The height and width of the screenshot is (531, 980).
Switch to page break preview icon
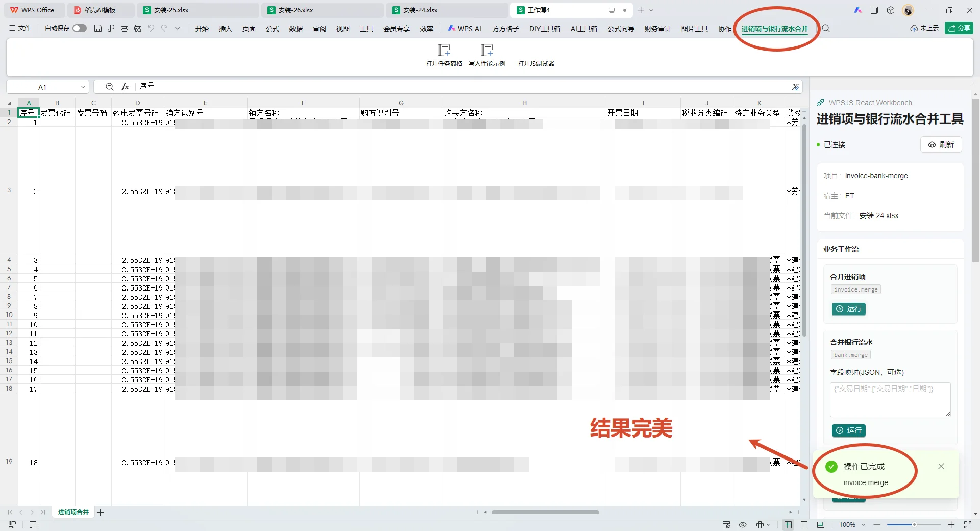tap(821, 525)
